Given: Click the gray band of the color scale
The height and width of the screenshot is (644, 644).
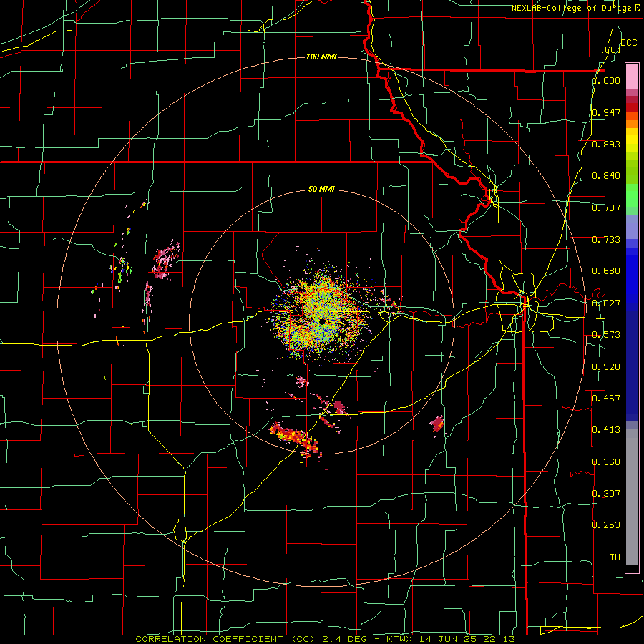Looking at the screenshot, I should pyautogui.click(x=632, y=497).
